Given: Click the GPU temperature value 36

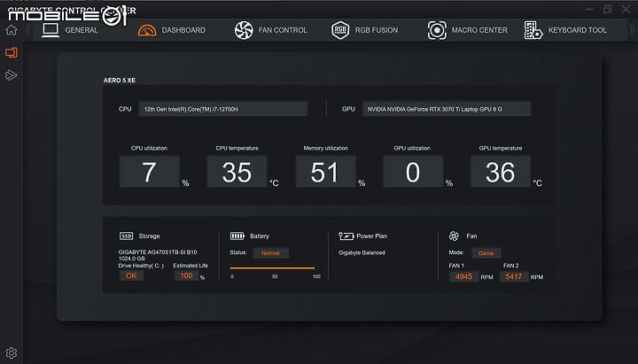Looking at the screenshot, I should coord(501,172).
